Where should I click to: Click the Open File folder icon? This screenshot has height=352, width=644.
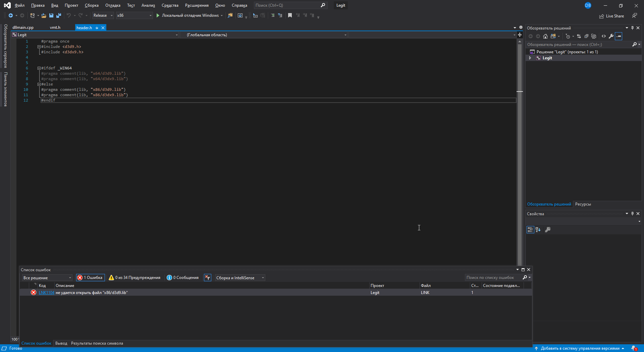(x=44, y=15)
